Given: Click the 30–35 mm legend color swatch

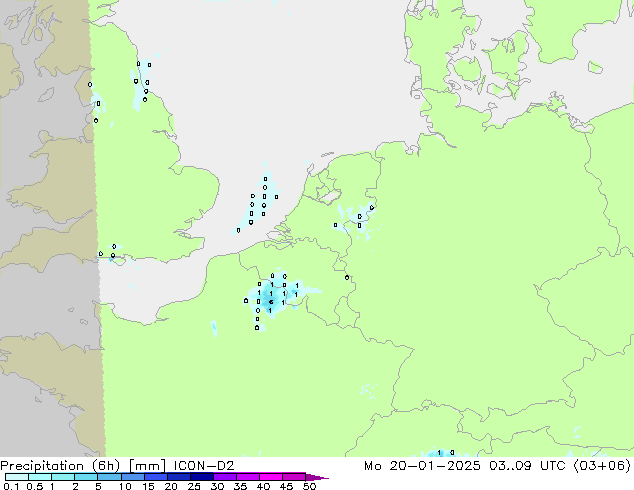Looking at the screenshot, I should point(225,477).
